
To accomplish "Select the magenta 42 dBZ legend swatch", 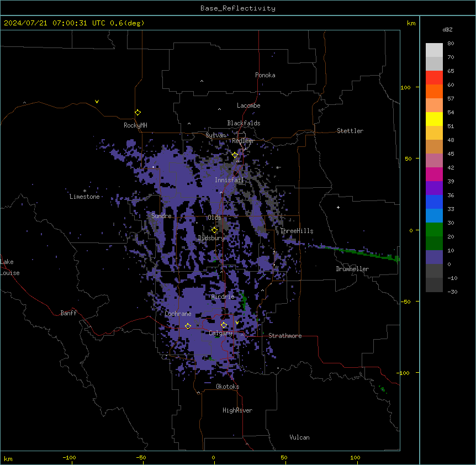I will (434, 174).
